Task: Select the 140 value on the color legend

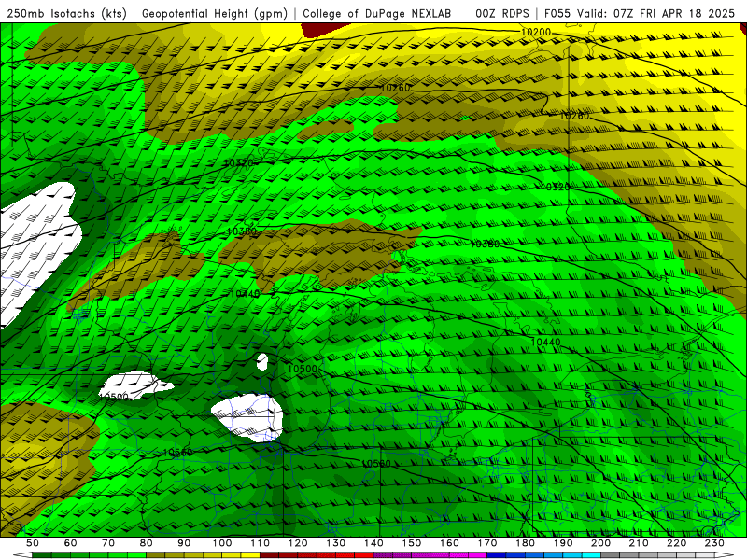Action: (373, 543)
